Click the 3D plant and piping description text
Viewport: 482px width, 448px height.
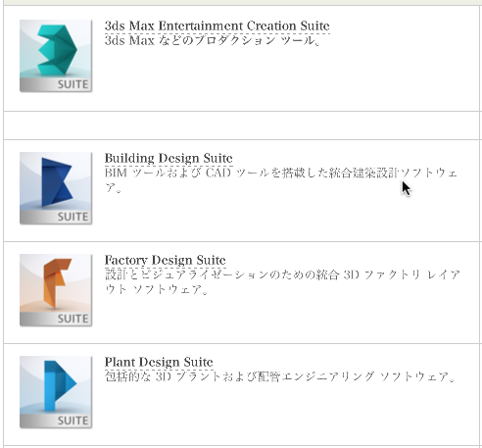(280, 376)
